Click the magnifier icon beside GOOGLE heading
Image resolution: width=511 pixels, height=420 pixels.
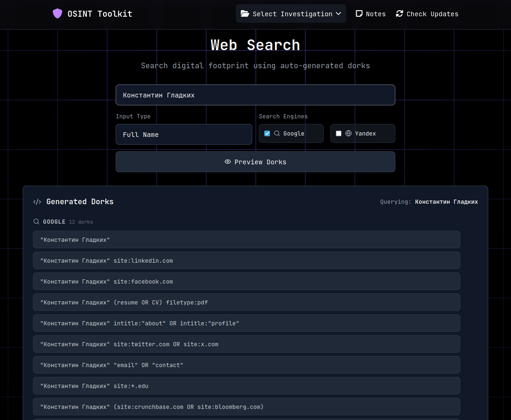36,221
